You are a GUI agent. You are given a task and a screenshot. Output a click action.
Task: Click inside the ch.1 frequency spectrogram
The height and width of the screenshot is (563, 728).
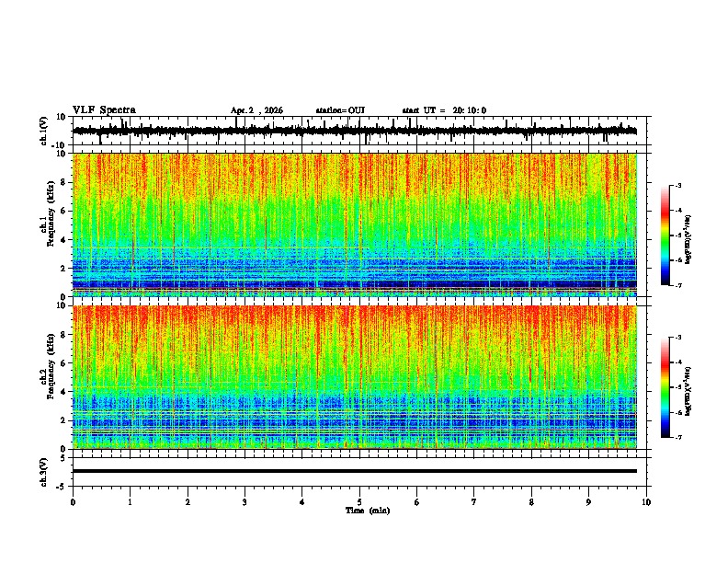coord(355,224)
